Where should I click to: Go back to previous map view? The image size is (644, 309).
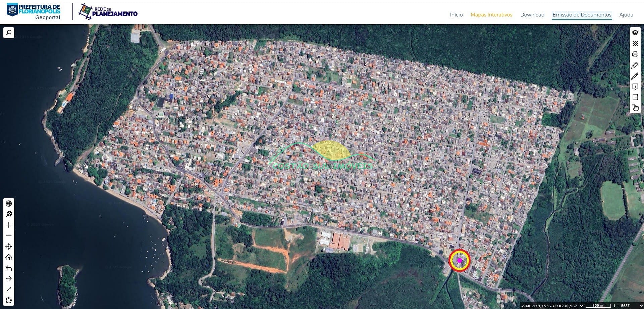[x=9, y=268]
